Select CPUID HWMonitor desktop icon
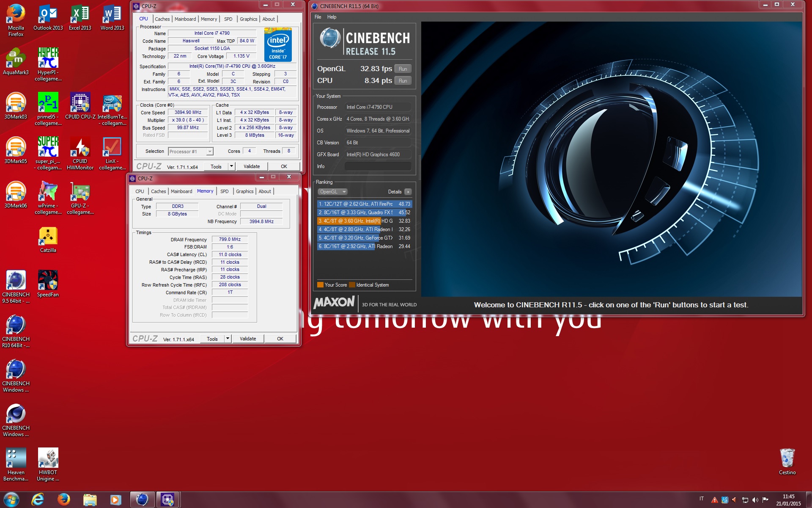The image size is (812, 508). [80, 154]
